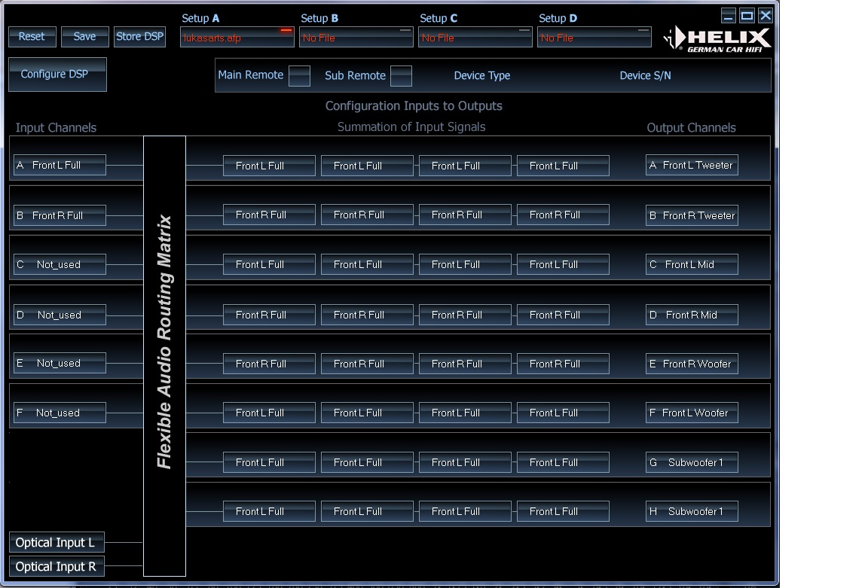This screenshot has height=588, width=868.
Task: Click the gray indicator on Setup B
Action: tap(405, 31)
